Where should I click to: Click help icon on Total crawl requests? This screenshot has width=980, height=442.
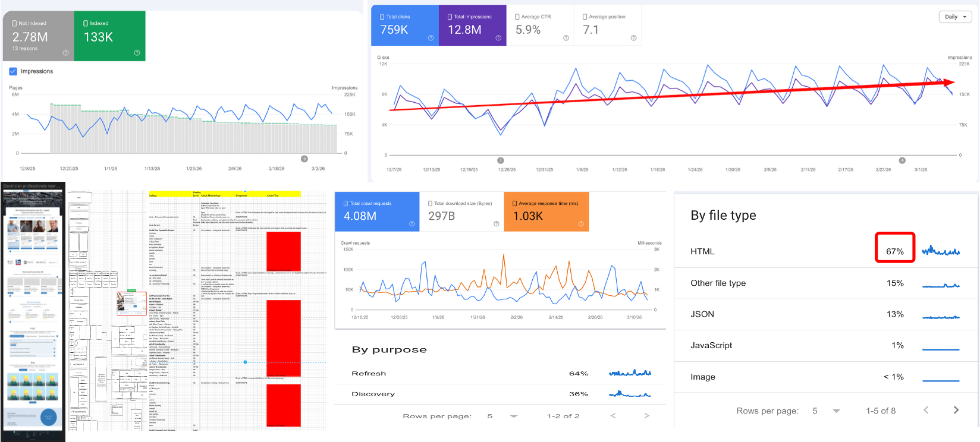pyautogui.click(x=412, y=224)
